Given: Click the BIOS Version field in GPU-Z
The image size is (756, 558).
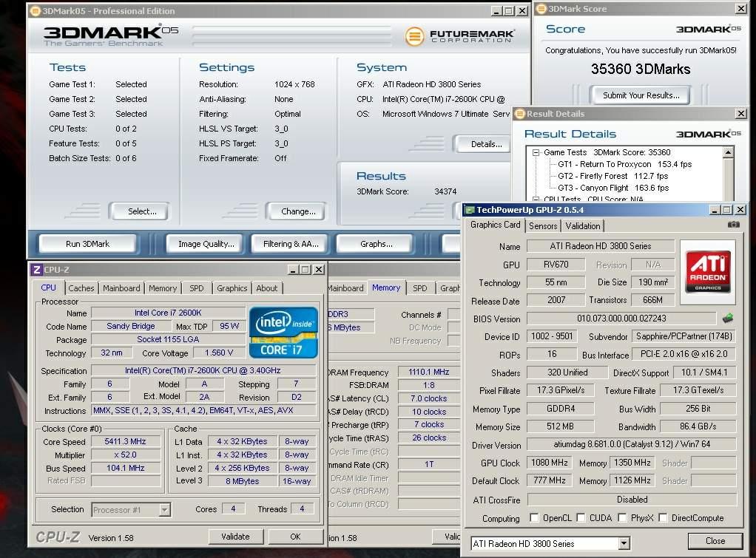Looking at the screenshot, I should 621,319.
